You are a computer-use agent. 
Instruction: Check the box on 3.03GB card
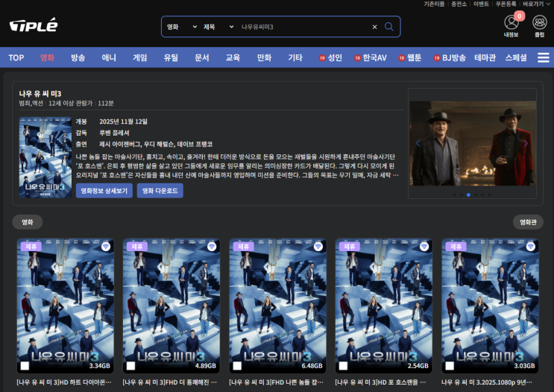(x=450, y=366)
